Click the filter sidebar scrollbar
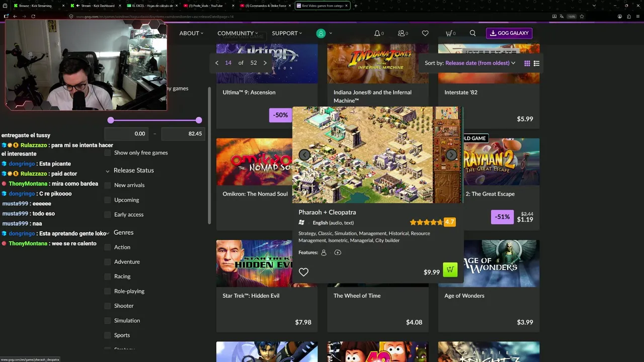 210,156
